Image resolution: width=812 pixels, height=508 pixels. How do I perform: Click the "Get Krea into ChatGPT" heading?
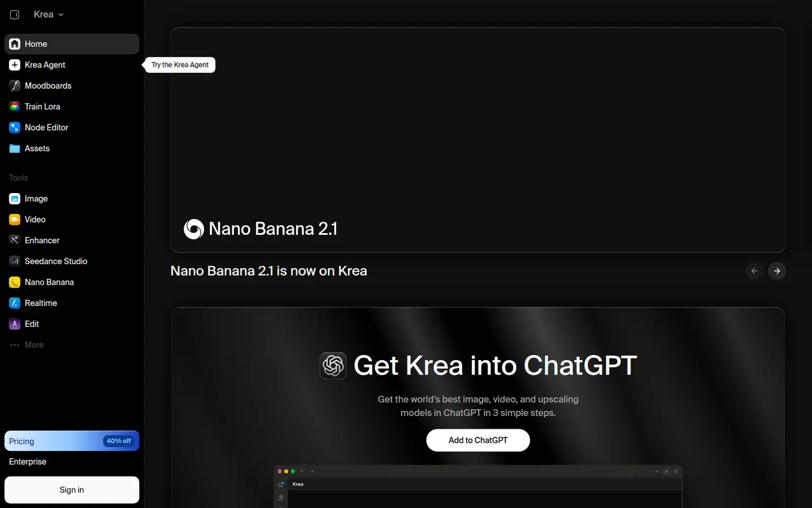pos(495,365)
